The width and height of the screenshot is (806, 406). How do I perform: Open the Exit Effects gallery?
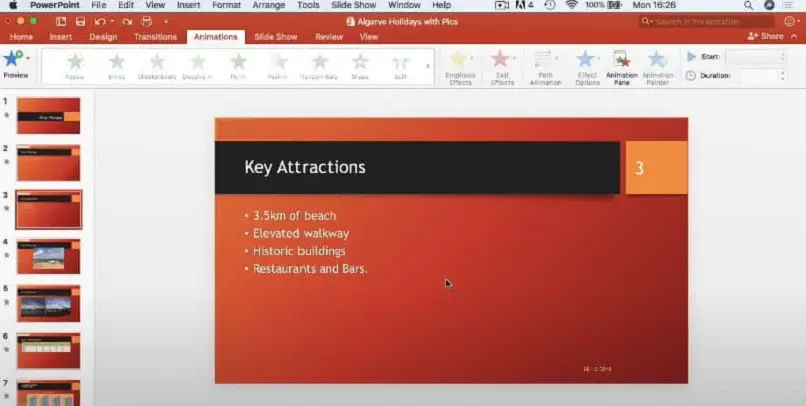click(502, 68)
